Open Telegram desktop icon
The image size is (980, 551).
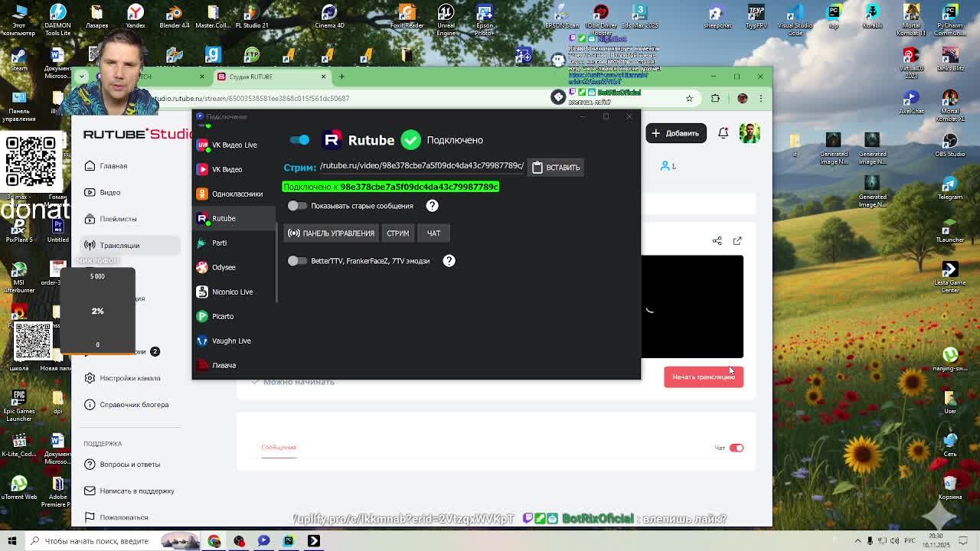950,187
